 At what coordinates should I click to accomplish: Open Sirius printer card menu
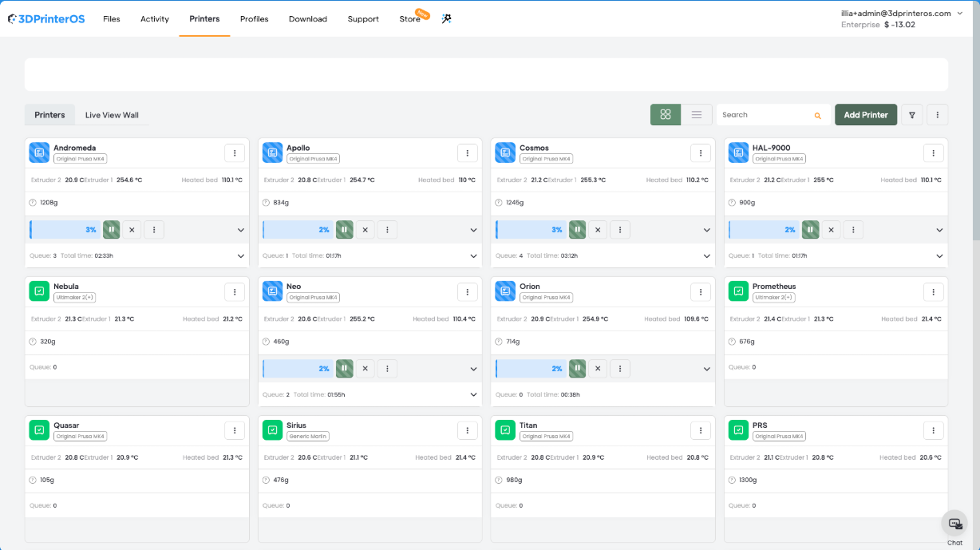[467, 430]
